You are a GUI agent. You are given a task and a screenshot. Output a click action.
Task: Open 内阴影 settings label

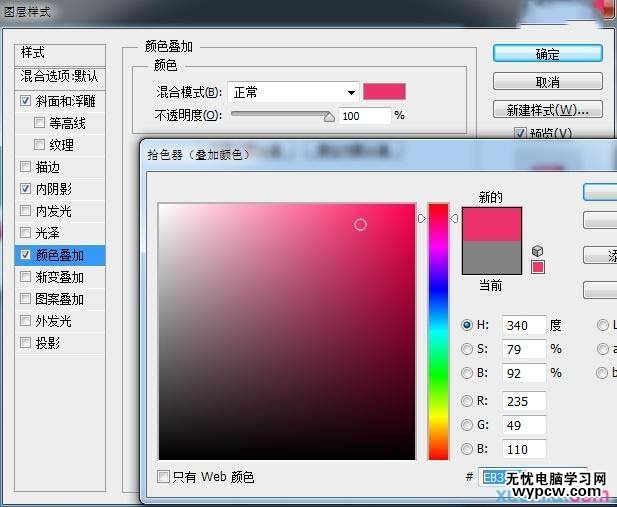[x=54, y=189]
